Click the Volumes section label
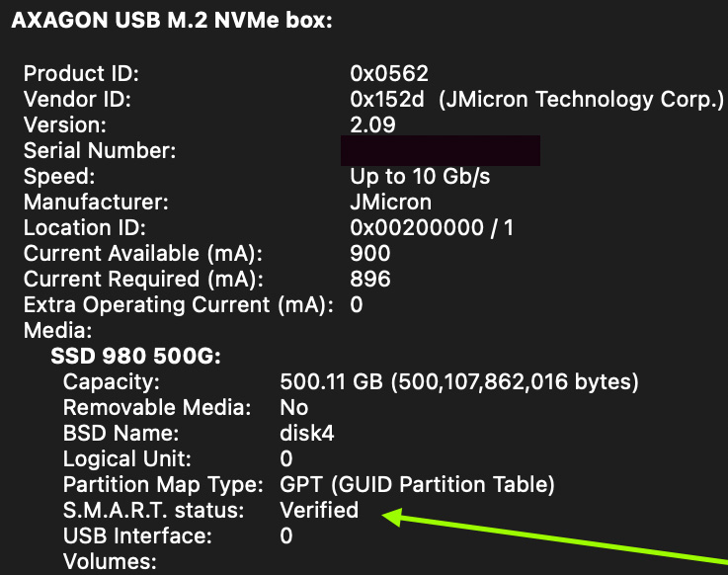 click(110, 562)
